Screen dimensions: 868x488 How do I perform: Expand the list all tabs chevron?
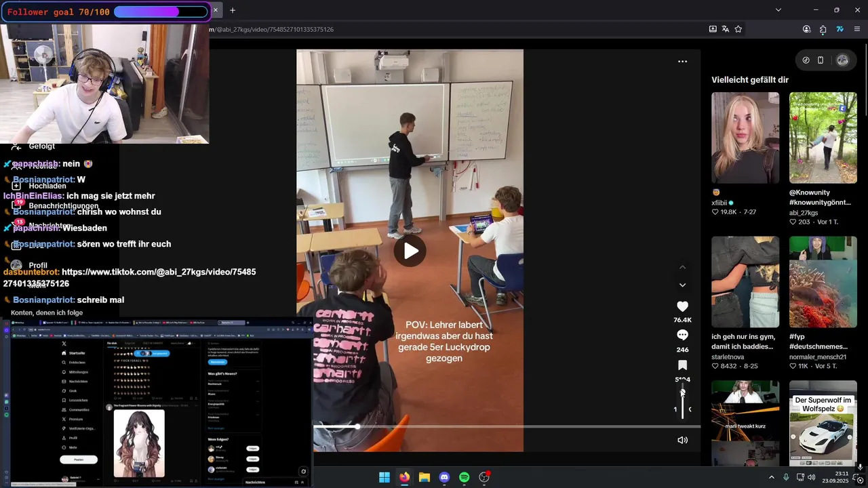(x=778, y=10)
